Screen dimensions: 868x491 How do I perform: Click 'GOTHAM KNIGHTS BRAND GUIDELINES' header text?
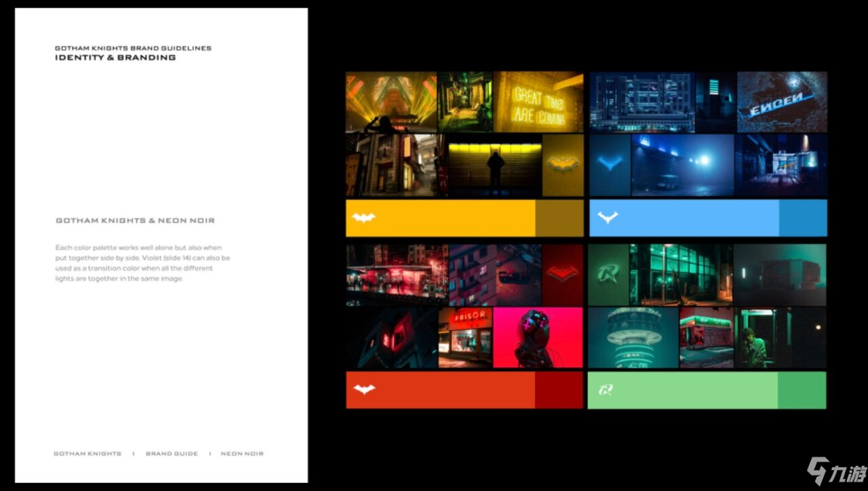pos(133,48)
